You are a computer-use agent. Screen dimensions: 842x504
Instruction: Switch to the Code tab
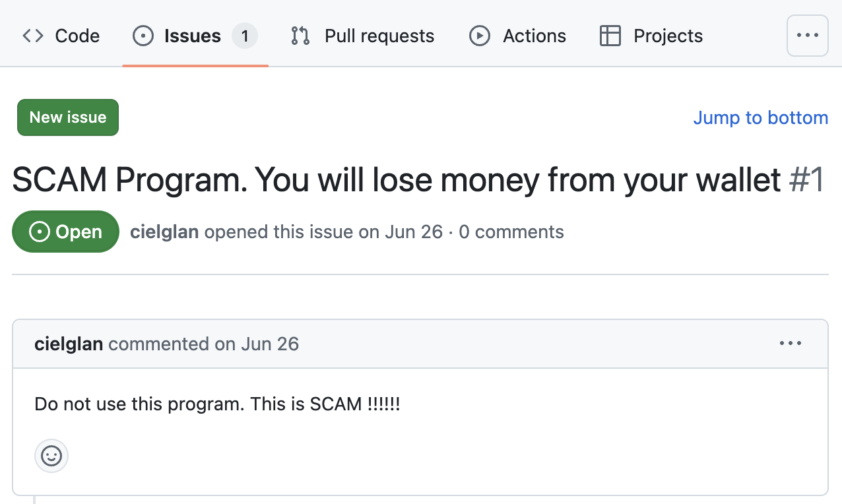[77, 36]
